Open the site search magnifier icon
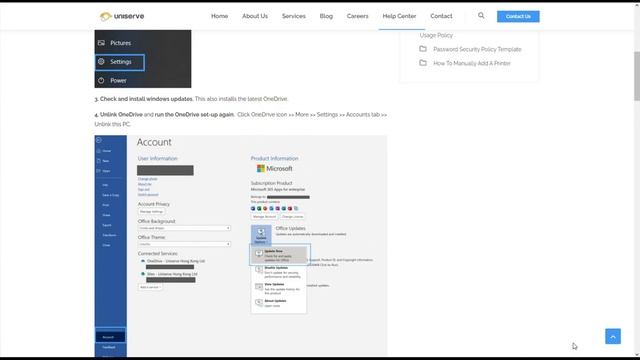Viewport: 640px width, 360px height. click(x=481, y=16)
